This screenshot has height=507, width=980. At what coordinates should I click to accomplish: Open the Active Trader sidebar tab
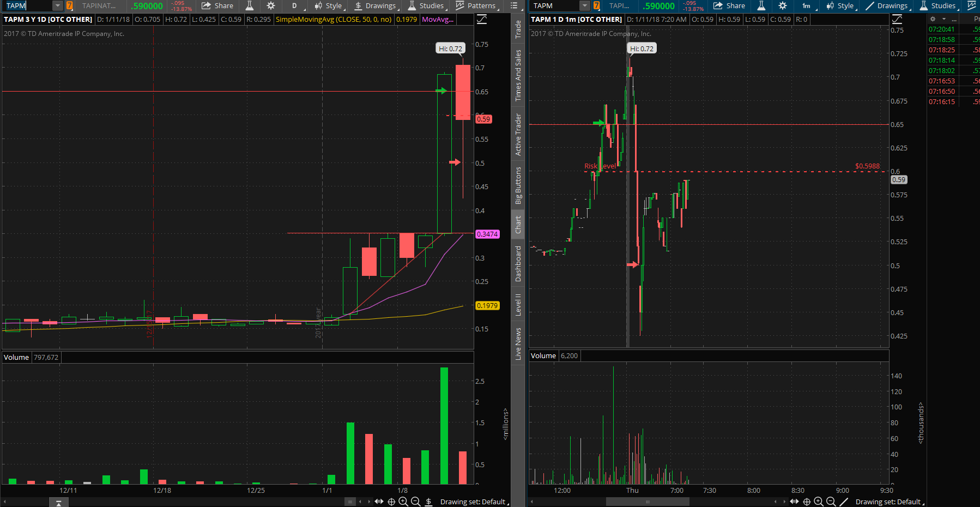pos(518,135)
